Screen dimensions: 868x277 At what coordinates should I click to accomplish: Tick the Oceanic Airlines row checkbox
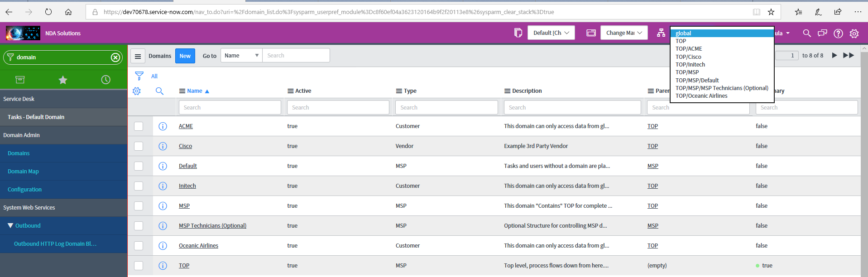[139, 246]
